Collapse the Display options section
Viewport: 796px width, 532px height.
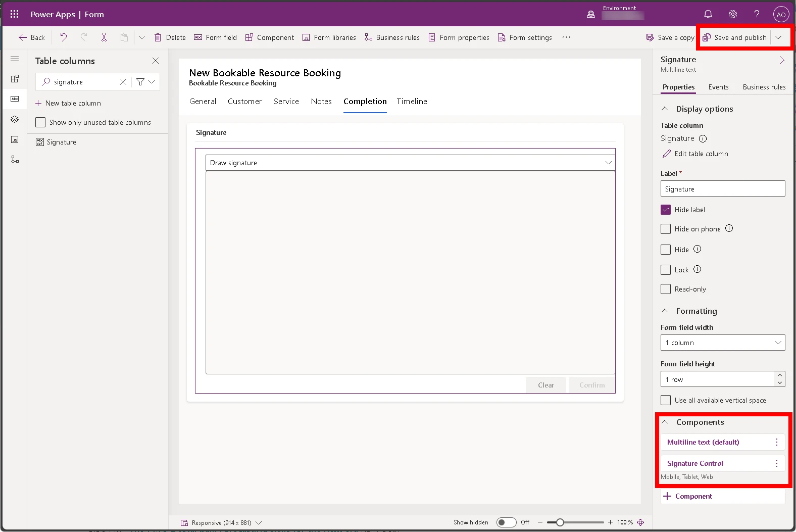[665, 109]
